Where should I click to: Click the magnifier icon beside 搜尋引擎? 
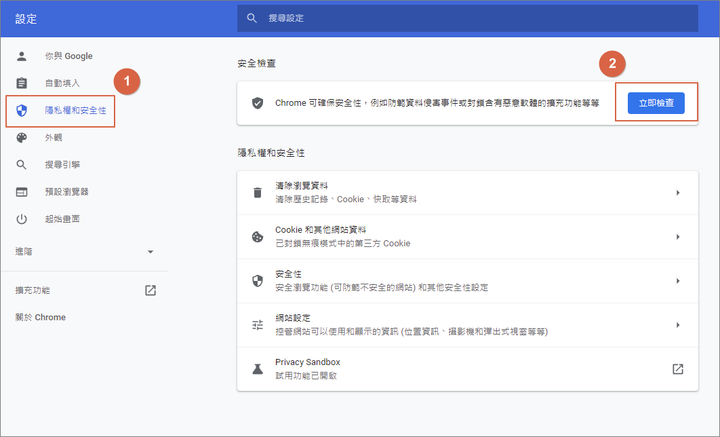(22, 164)
